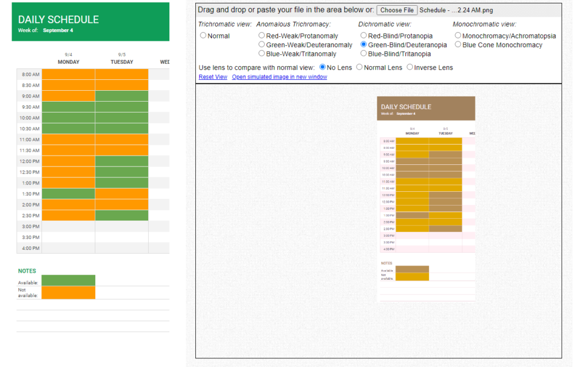Screen dimensions: 588x367
Task: Click the TUESDAY column header
Action: (x=122, y=62)
